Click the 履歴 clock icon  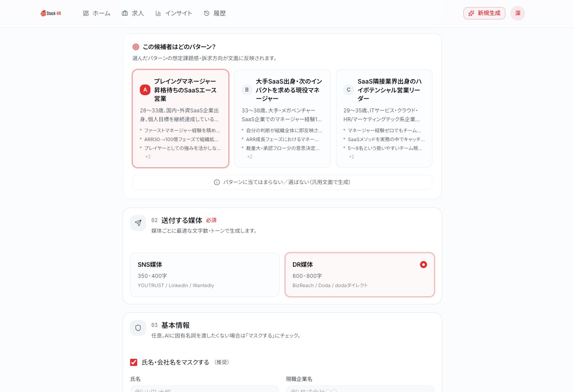207,13
